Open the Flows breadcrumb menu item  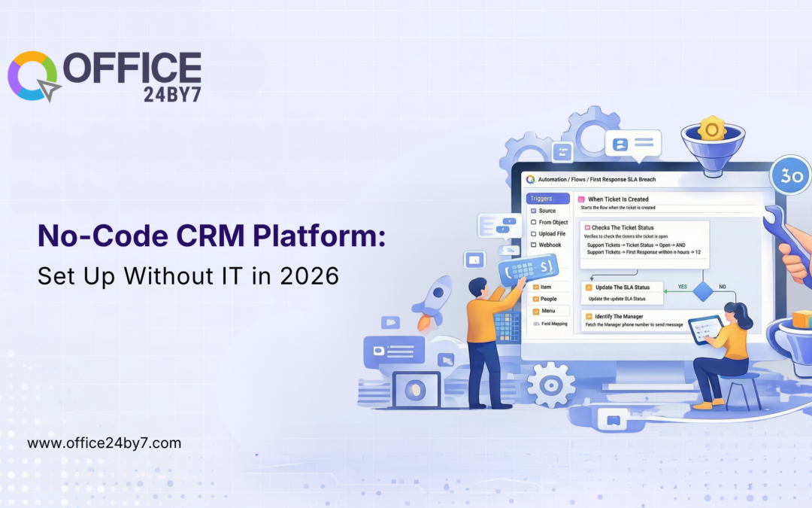(578, 179)
